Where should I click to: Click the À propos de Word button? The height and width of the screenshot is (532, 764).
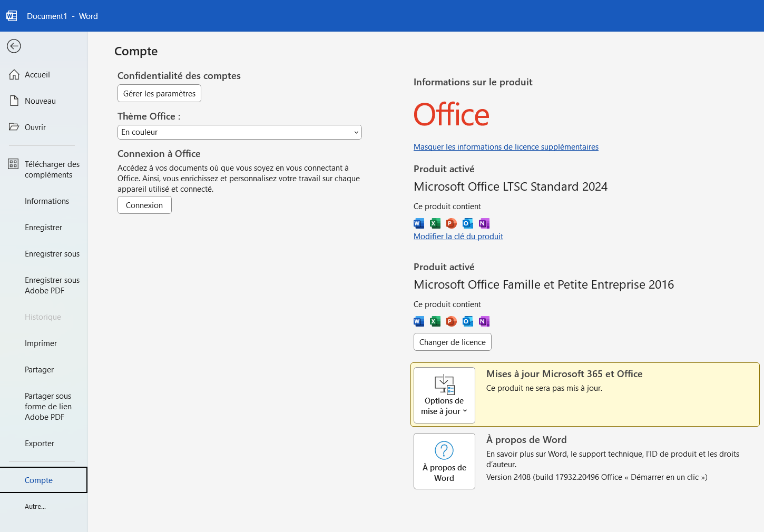(x=444, y=461)
